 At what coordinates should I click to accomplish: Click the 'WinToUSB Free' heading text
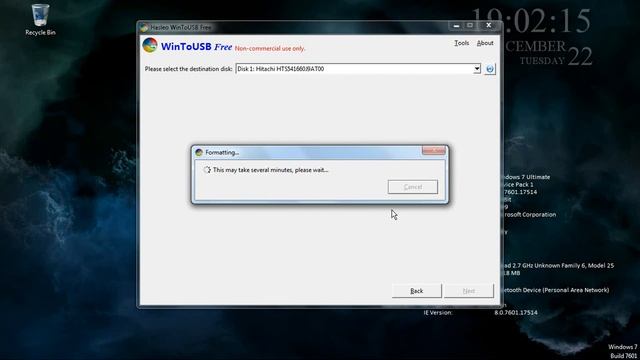196,47
